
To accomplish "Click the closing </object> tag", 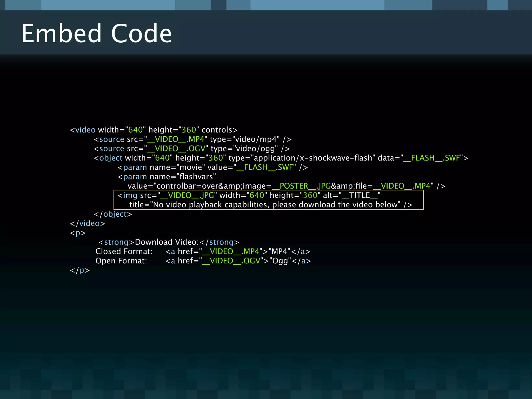I will [x=113, y=214].
